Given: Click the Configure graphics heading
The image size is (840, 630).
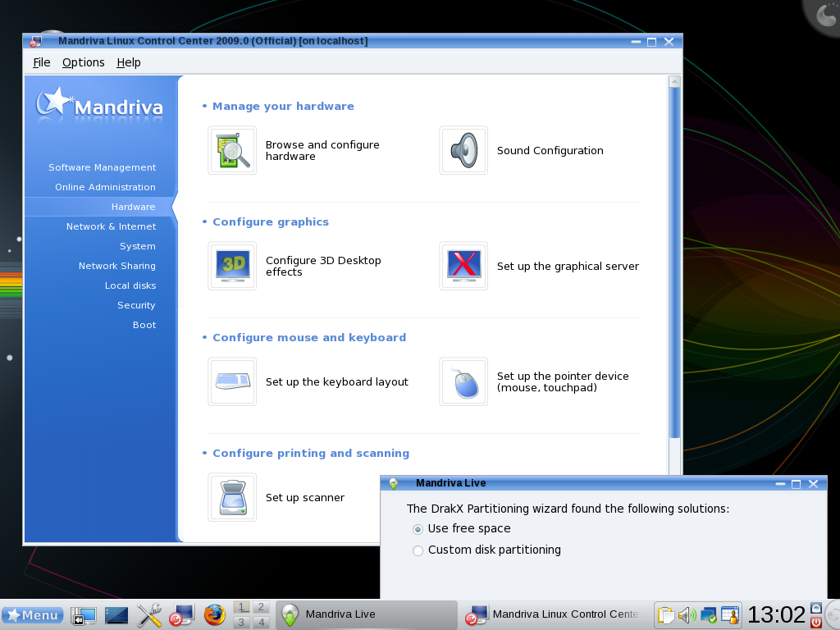Looking at the screenshot, I should tap(271, 221).
